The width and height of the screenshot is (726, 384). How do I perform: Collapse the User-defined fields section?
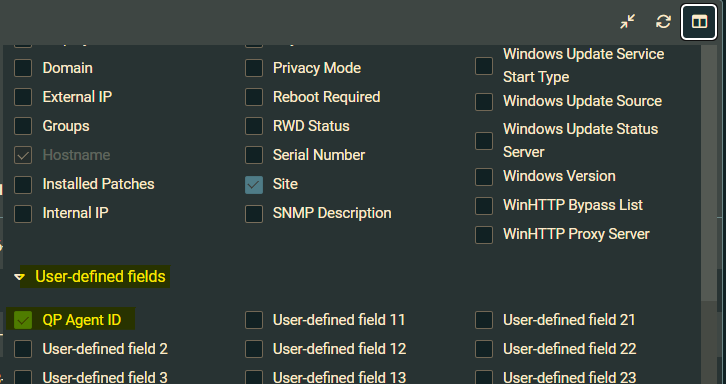click(x=19, y=277)
